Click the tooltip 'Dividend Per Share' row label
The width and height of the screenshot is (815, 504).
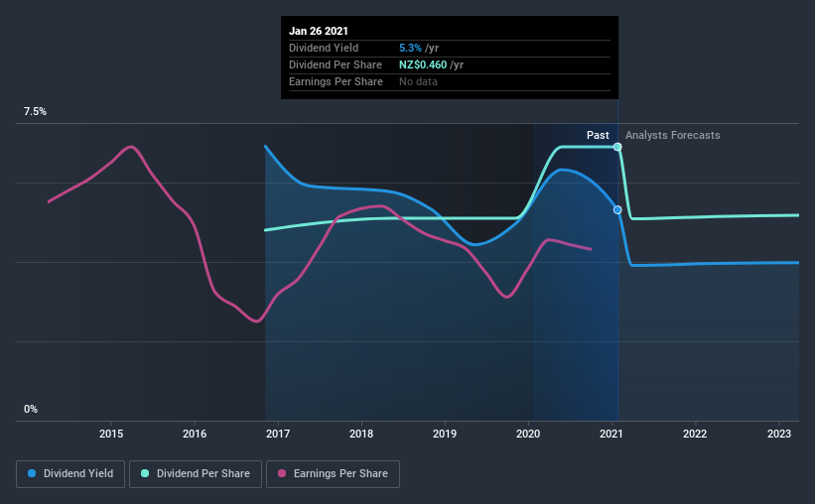336,64
